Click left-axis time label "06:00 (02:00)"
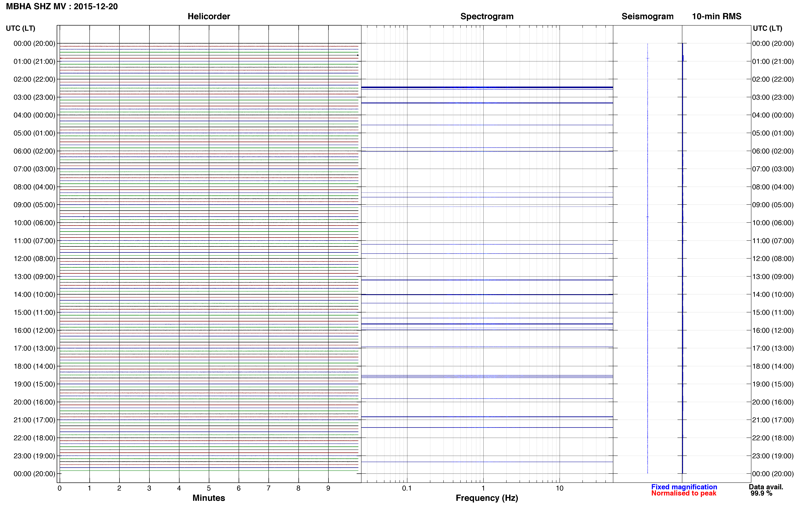Image resolution: width=812 pixels, height=508 pixels. [34, 151]
